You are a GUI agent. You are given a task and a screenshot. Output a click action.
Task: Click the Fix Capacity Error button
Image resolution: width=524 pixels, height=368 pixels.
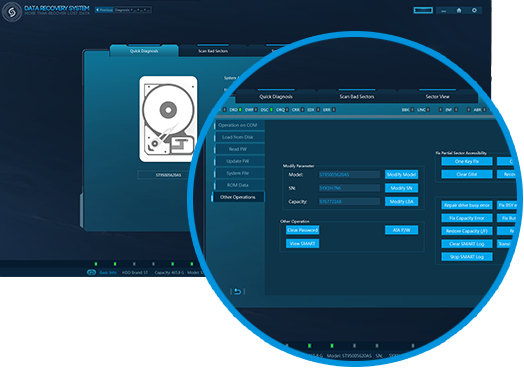click(467, 218)
